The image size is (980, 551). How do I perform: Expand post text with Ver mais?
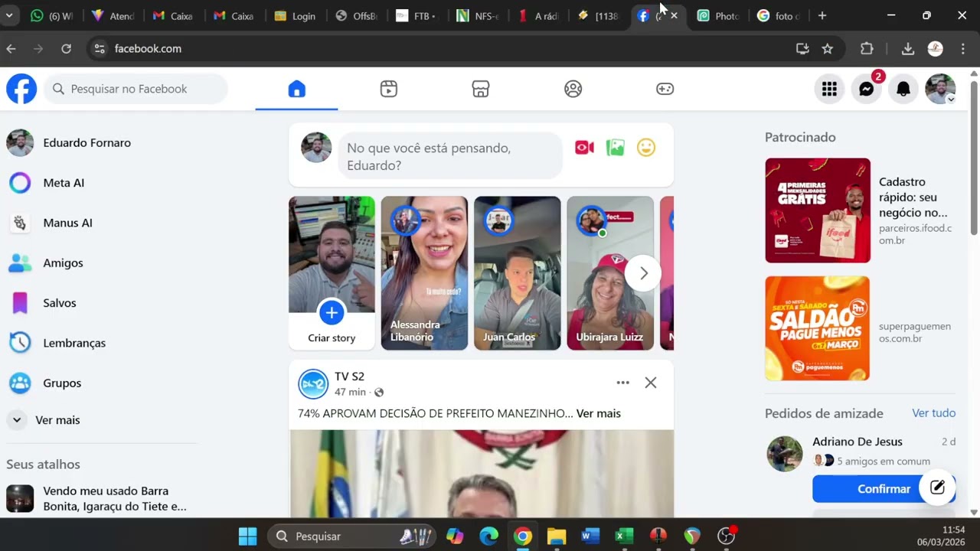point(599,413)
